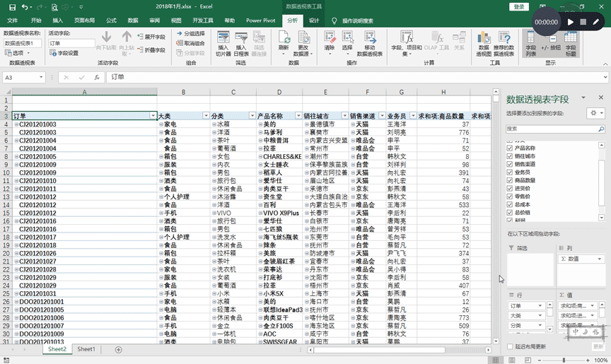This screenshot has height=364, width=611.
Task: Switch to the 公式 ribbon tab
Action: point(112,20)
